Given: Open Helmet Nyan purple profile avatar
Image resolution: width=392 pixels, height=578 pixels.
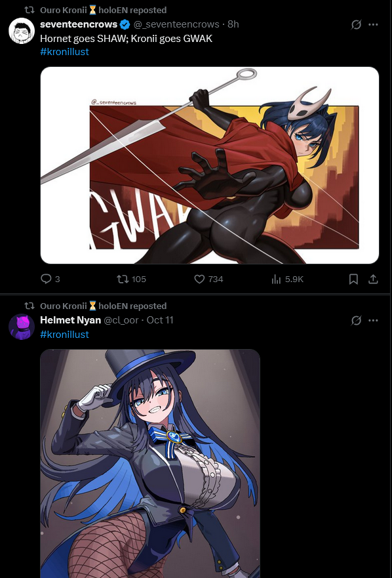Looking at the screenshot, I should pos(22,327).
